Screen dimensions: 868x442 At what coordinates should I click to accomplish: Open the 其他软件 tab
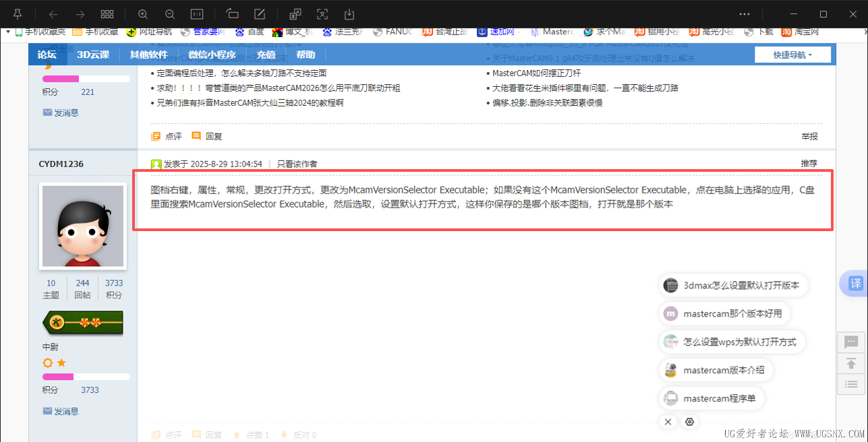[x=149, y=55]
